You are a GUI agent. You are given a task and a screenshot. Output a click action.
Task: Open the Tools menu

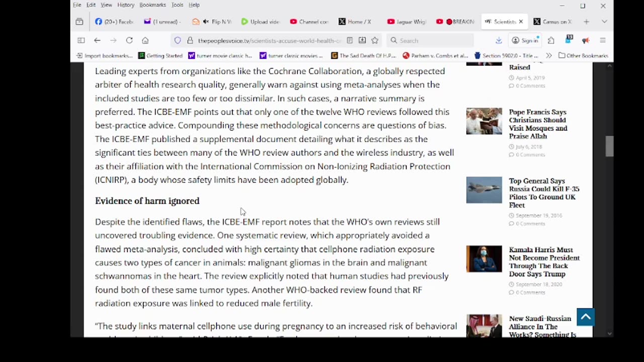point(177,5)
